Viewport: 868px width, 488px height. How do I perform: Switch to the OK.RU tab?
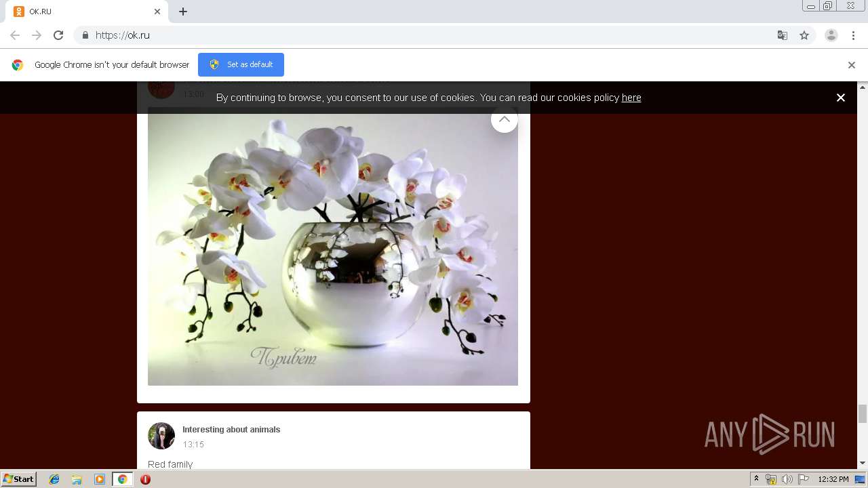(x=87, y=12)
